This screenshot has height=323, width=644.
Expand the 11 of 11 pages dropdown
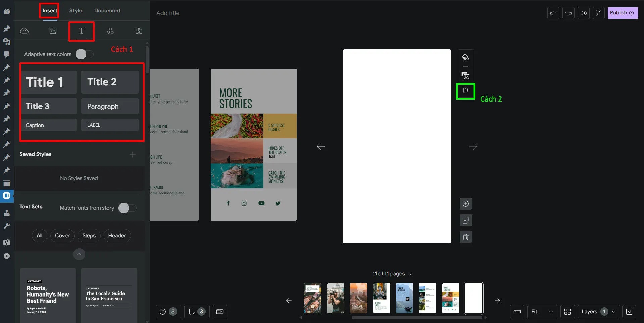tap(392, 274)
